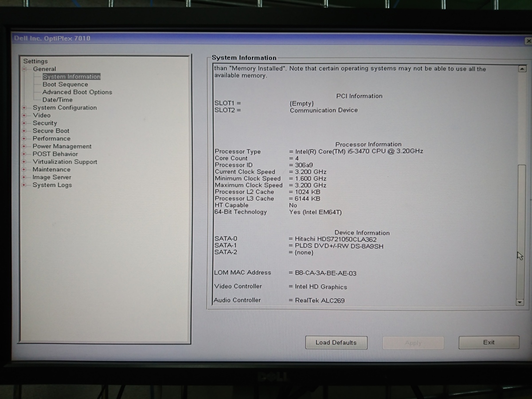
Task: Expand the POST Behavior node
Action: (x=24, y=154)
